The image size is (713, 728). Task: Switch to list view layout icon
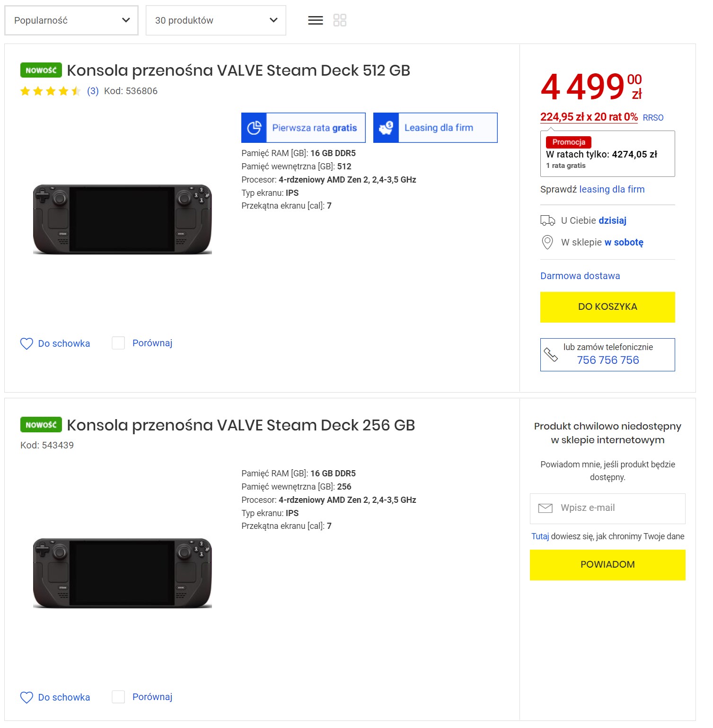[315, 20]
